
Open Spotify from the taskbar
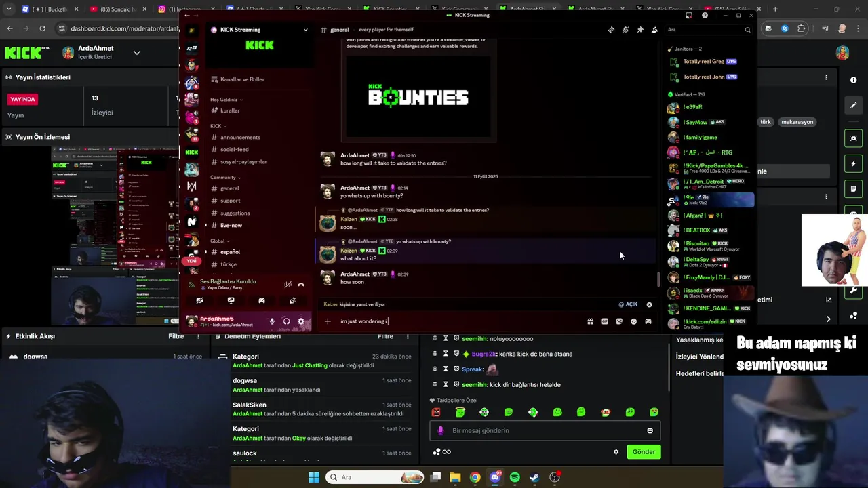click(x=515, y=477)
